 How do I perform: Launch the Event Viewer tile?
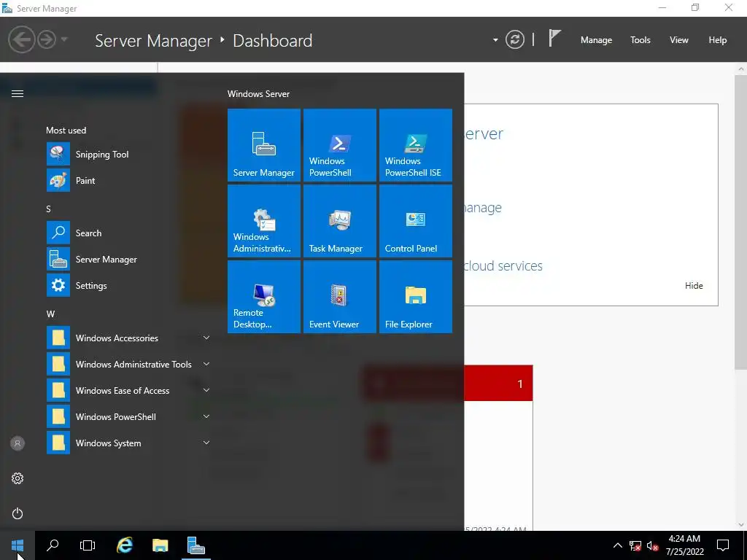340,296
